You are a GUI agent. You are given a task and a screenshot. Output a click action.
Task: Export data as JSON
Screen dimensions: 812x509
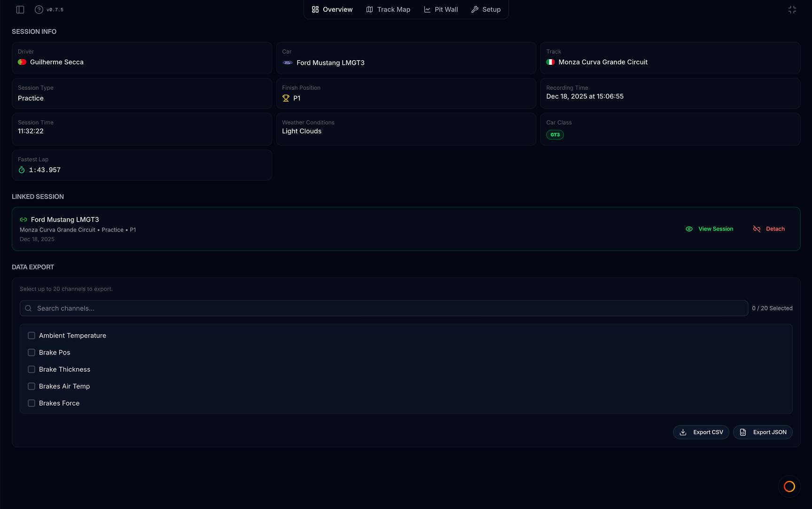pos(763,432)
